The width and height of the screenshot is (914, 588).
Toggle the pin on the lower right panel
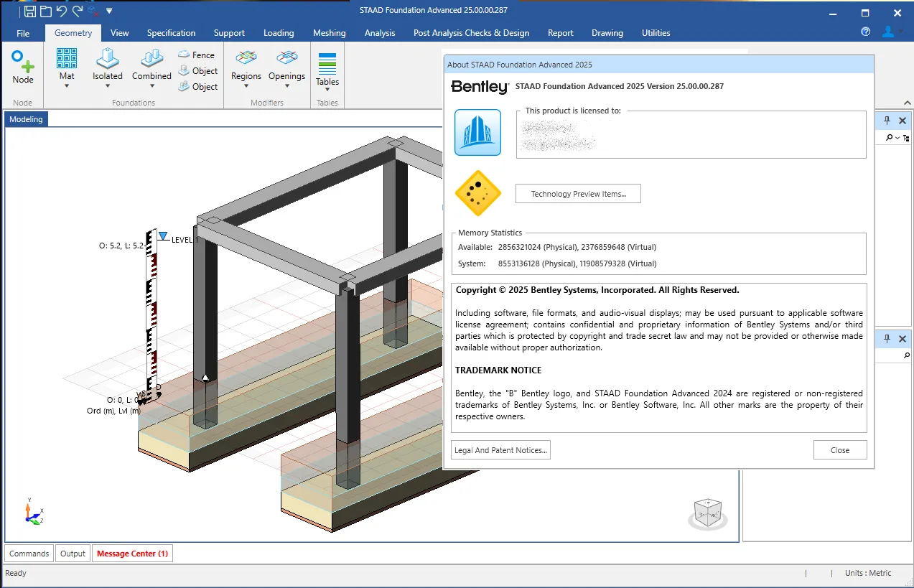click(x=887, y=339)
